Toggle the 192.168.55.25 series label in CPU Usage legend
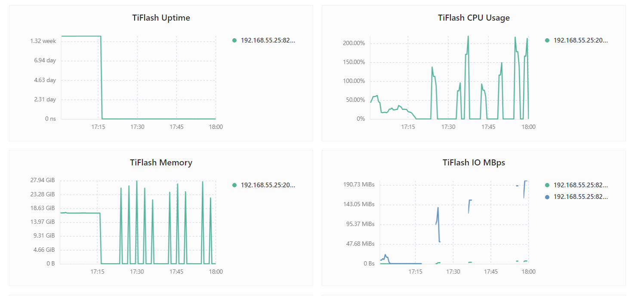Screen dimensions: 644x296 [x=581, y=40]
